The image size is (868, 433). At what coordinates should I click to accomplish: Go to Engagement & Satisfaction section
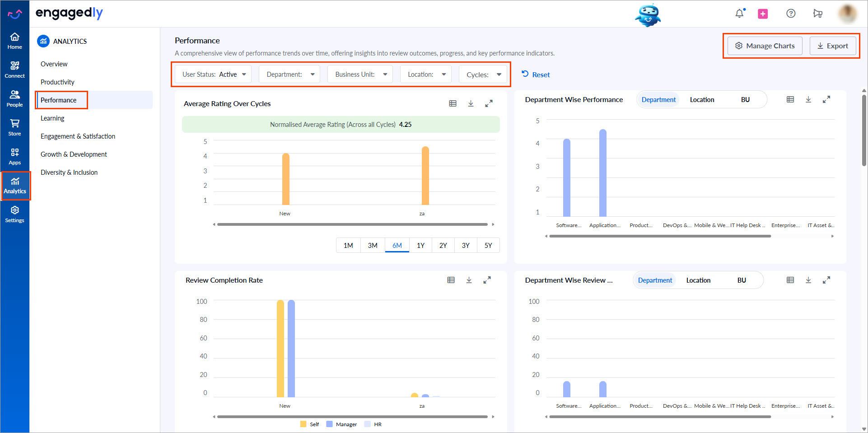pos(78,136)
